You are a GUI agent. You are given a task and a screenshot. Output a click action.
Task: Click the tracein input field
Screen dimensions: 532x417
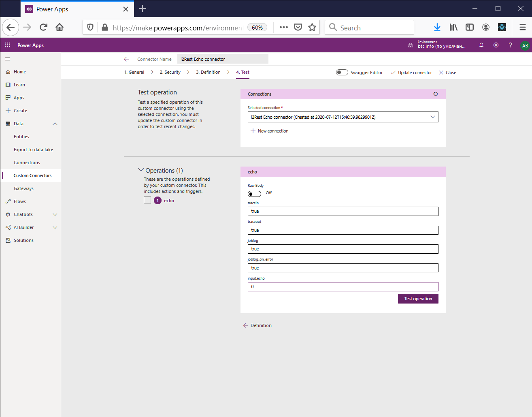pyautogui.click(x=343, y=211)
